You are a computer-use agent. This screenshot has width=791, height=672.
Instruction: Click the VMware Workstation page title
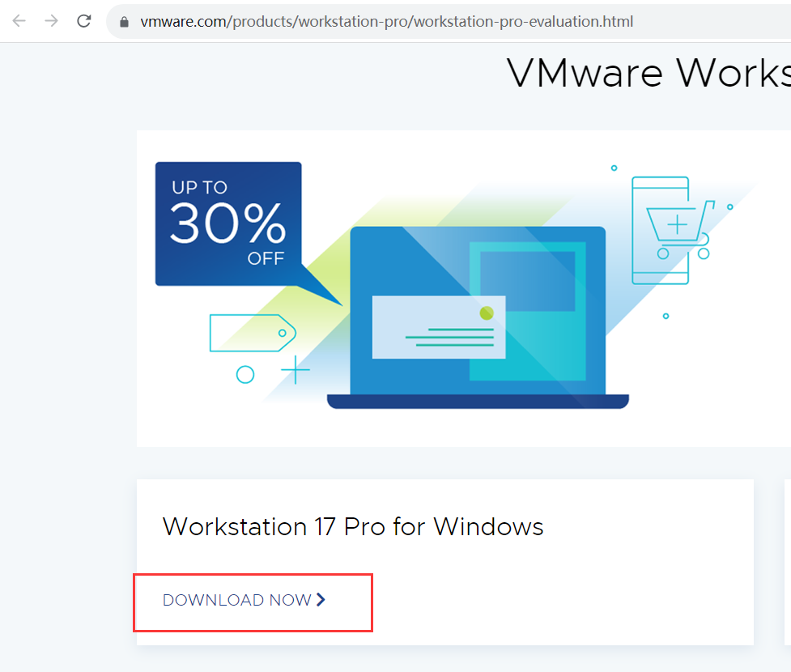[649, 73]
